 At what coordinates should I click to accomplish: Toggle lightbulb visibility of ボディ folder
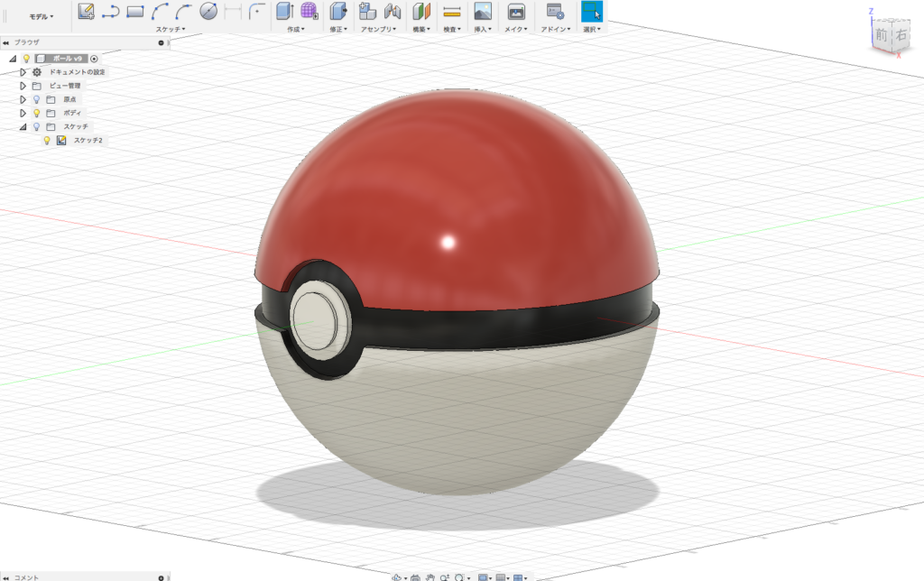click(x=37, y=113)
